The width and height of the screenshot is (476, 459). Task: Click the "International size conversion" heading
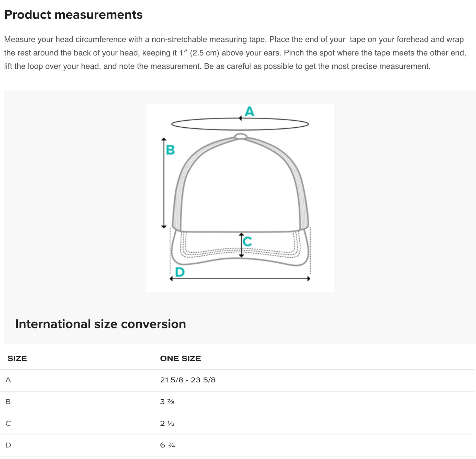(101, 324)
